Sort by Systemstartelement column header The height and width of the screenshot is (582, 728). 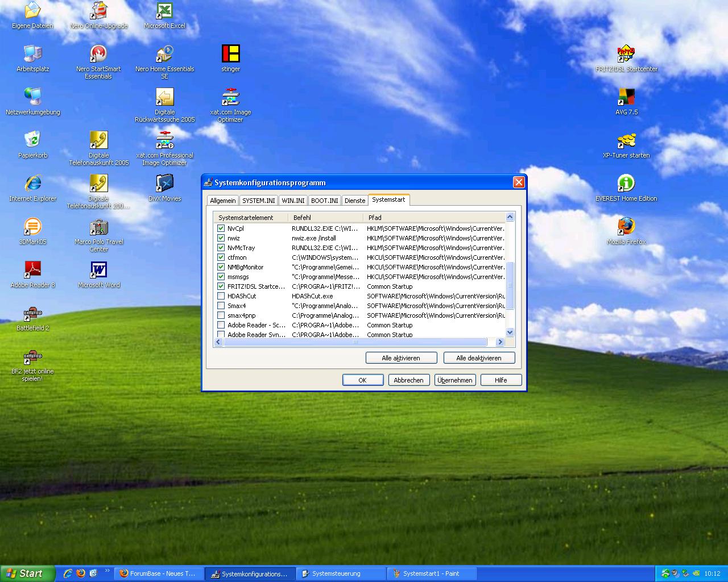251,218
